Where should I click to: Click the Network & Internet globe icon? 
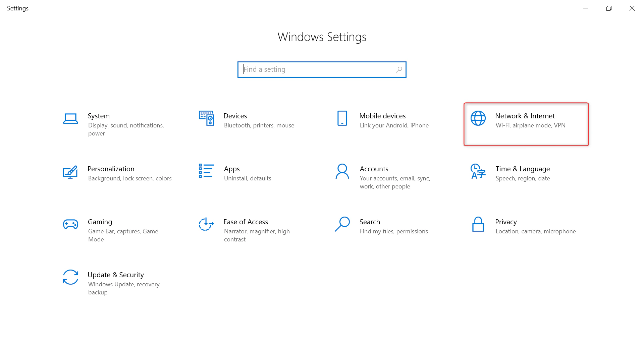click(478, 118)
